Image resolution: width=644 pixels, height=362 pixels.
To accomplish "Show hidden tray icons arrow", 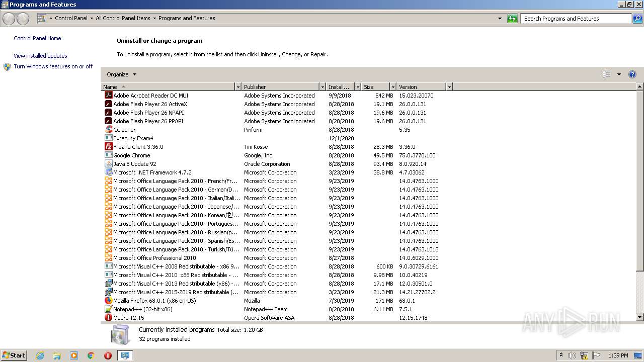I will [561, 355].
